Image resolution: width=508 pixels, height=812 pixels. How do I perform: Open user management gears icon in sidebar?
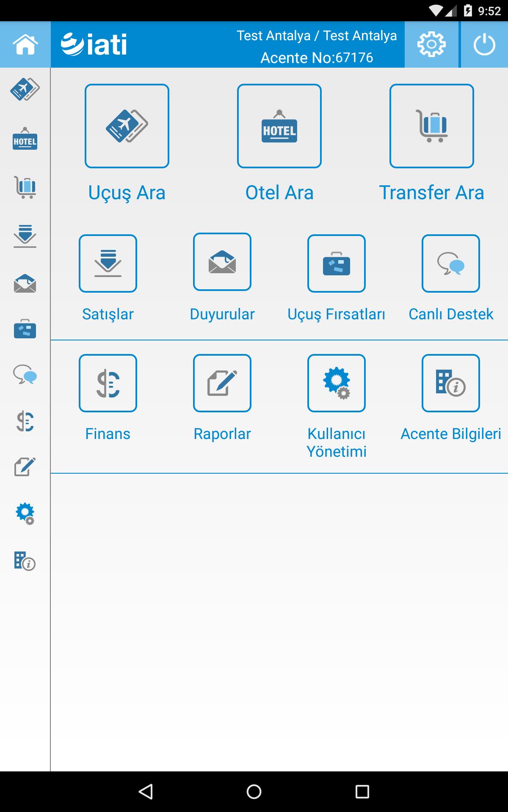coord(25,514)
